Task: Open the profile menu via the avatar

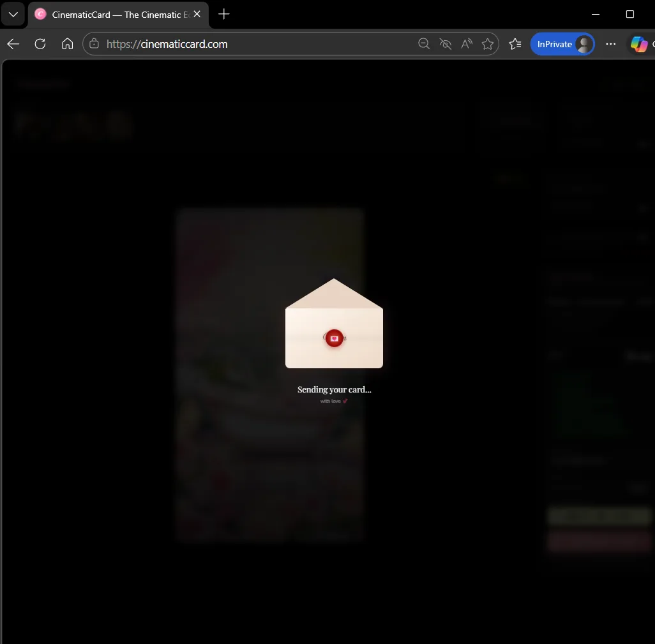Action: (584, 44)
